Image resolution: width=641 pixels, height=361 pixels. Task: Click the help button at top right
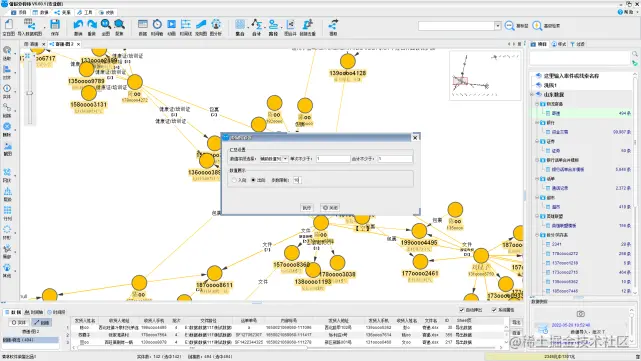pyautogui.click(x=626, y=12)
